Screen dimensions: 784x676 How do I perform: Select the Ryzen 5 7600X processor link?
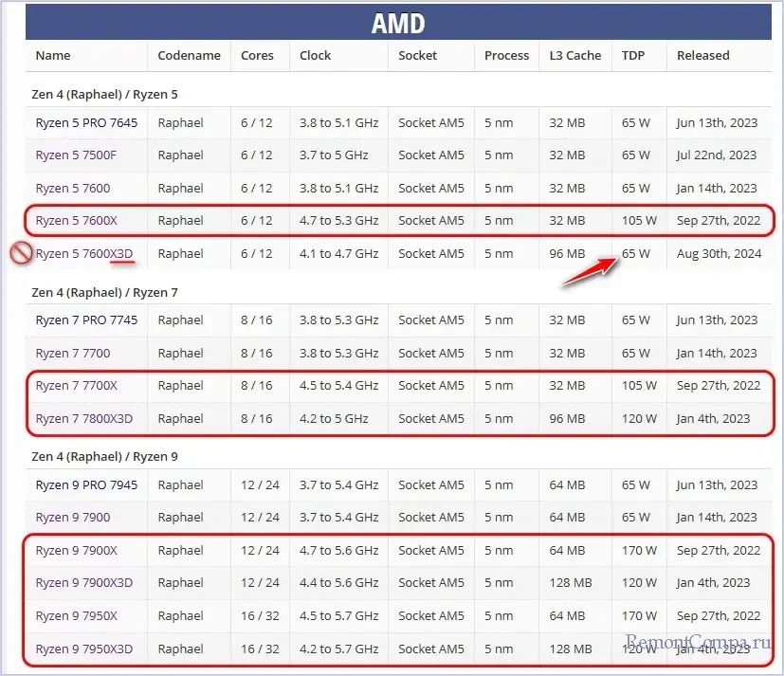[76, 221]
